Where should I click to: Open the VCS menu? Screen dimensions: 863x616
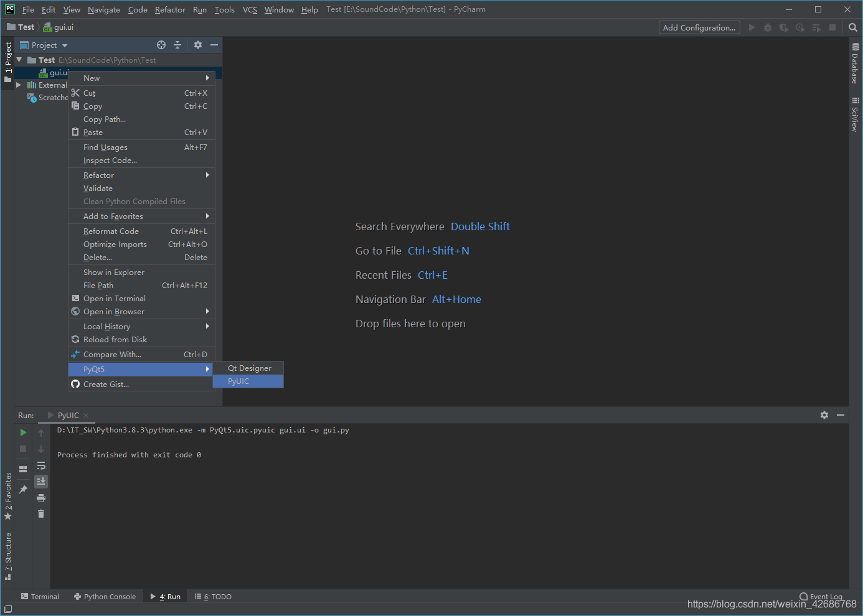click(250, 9)
